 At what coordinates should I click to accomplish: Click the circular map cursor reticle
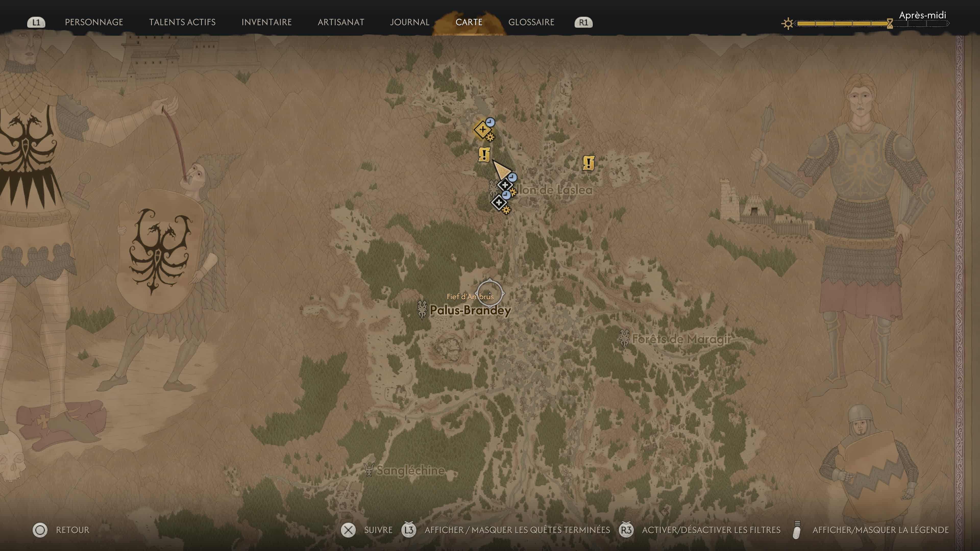[x=490, y=293]
